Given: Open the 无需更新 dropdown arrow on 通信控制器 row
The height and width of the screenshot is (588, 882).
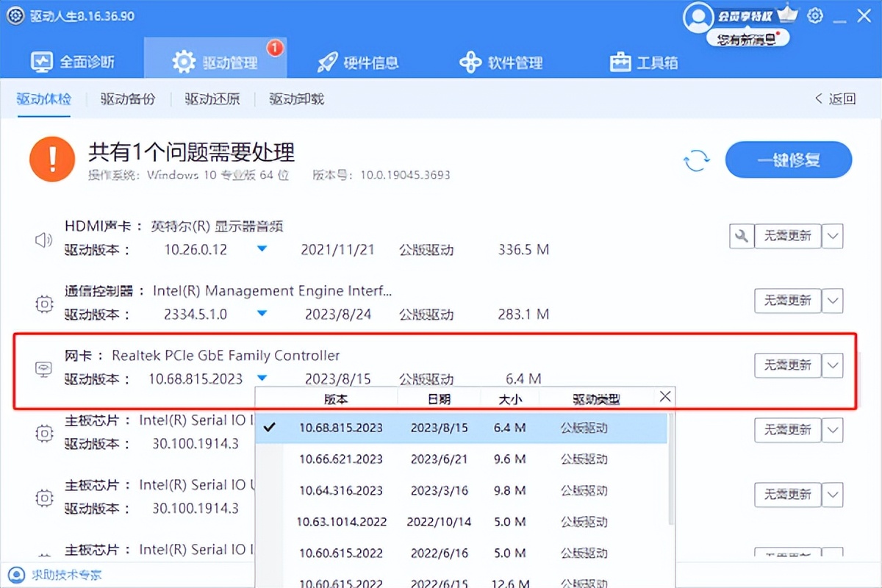Looking at the screenshot, I should [833, 301].
